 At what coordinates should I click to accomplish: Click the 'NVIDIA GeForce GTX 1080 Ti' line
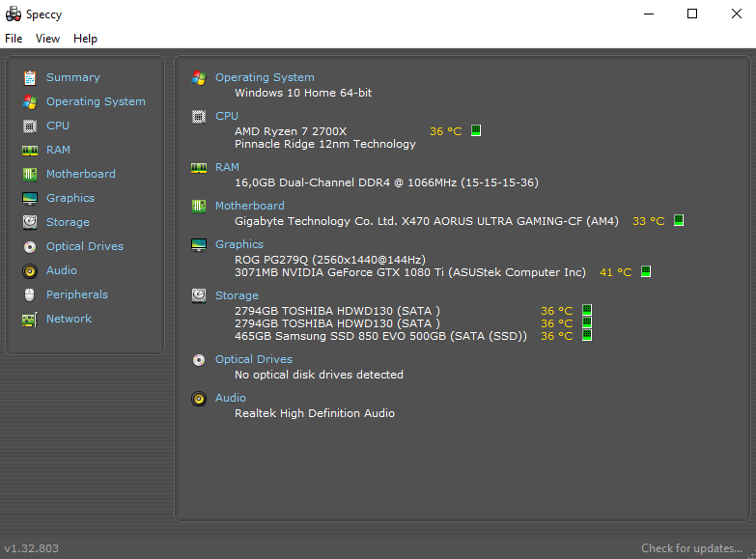tap(410, 272)
